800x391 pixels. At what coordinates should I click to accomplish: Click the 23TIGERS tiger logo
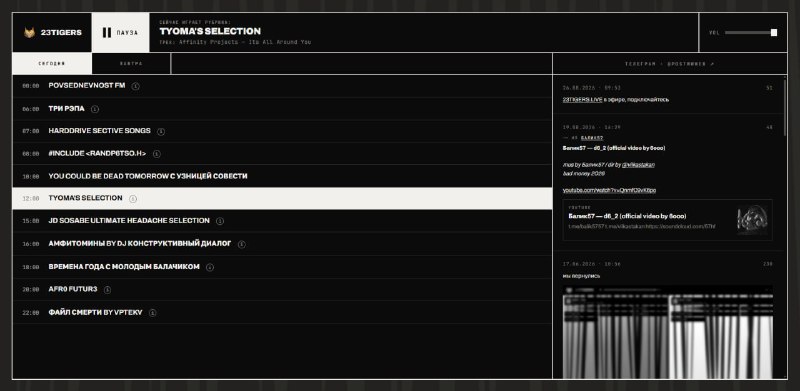pyautogui.click(x=29, y=32)
